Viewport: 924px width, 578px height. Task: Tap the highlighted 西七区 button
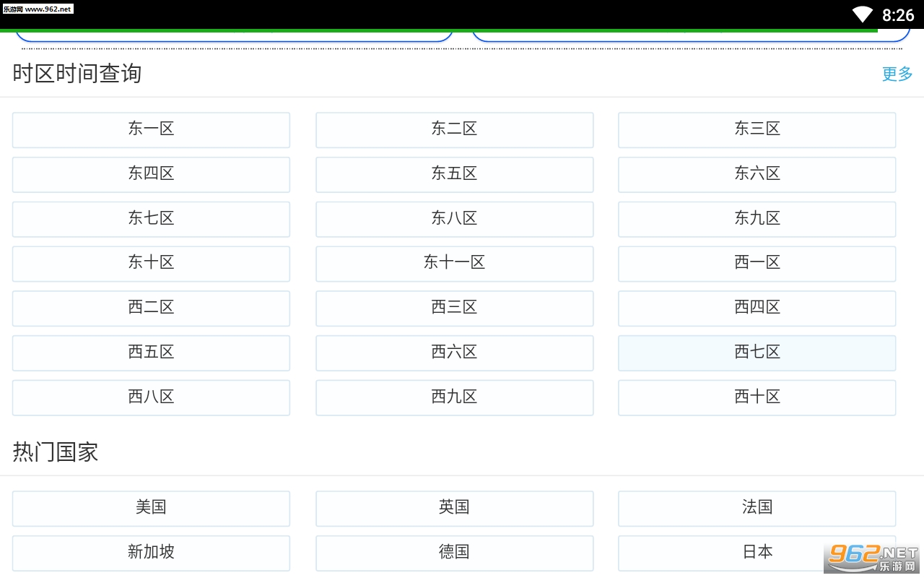coord(757,353)
